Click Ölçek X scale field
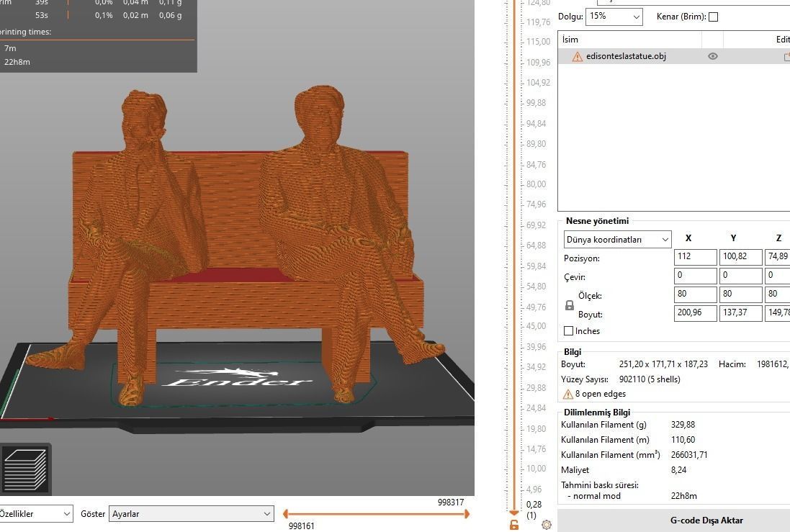 point(695,294)
